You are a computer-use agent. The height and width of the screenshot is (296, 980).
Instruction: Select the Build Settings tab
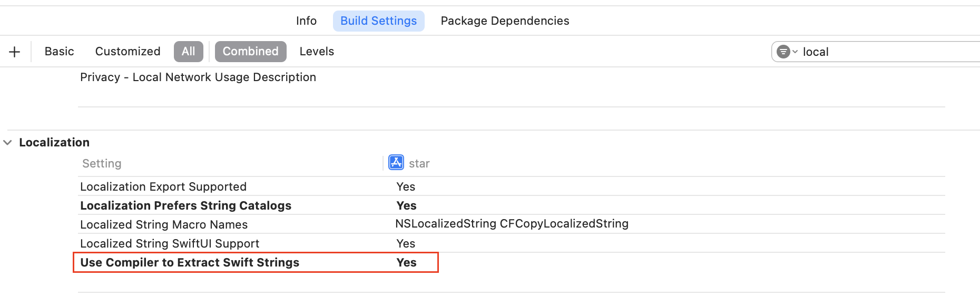pyautogui.click(x=378, y=21)
